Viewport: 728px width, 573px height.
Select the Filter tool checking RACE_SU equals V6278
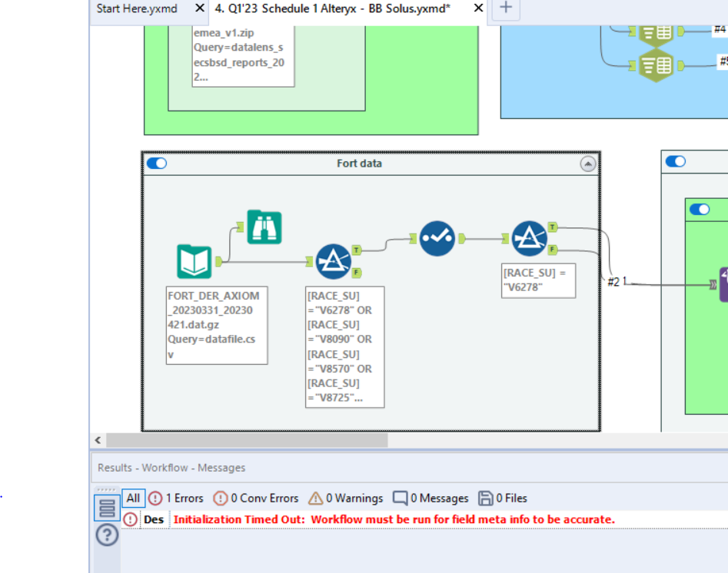click(x=529, y=238)
